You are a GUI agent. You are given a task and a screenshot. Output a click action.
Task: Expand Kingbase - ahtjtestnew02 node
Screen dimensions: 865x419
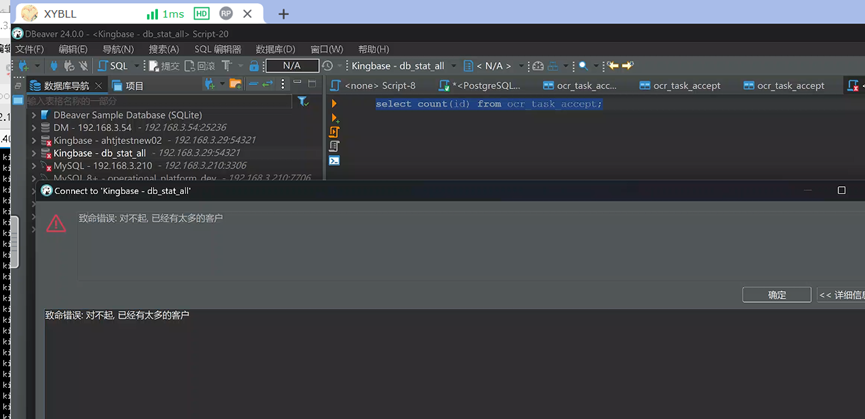34,141
